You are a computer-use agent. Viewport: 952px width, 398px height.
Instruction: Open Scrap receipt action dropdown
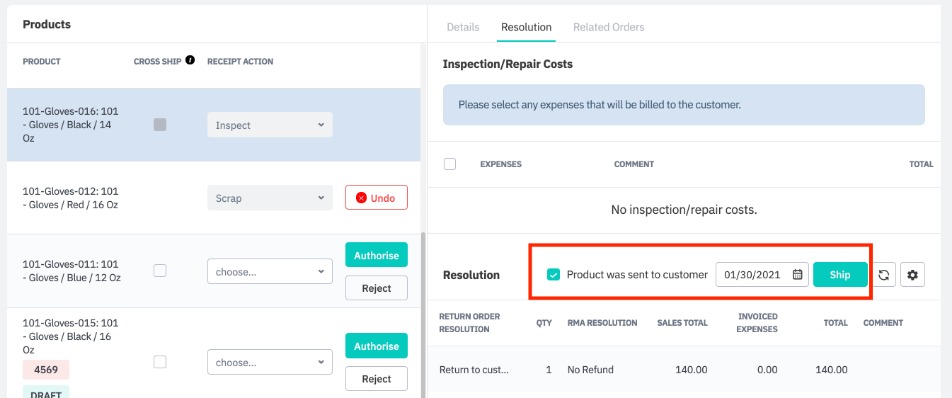click(x=270, y=198)
